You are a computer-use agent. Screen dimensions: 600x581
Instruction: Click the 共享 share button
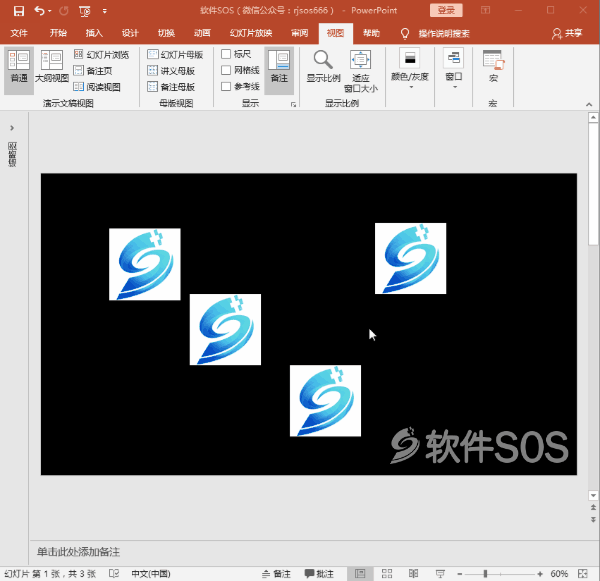(x=567, y=33)
